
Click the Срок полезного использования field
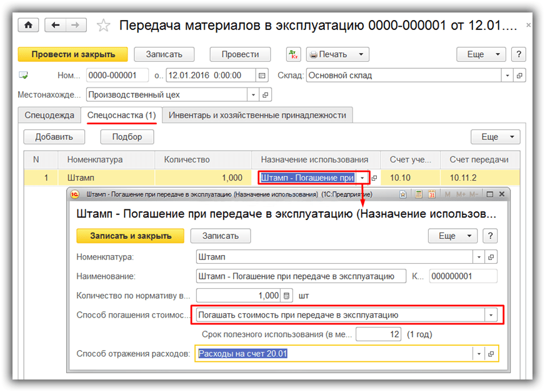[379, 334]
